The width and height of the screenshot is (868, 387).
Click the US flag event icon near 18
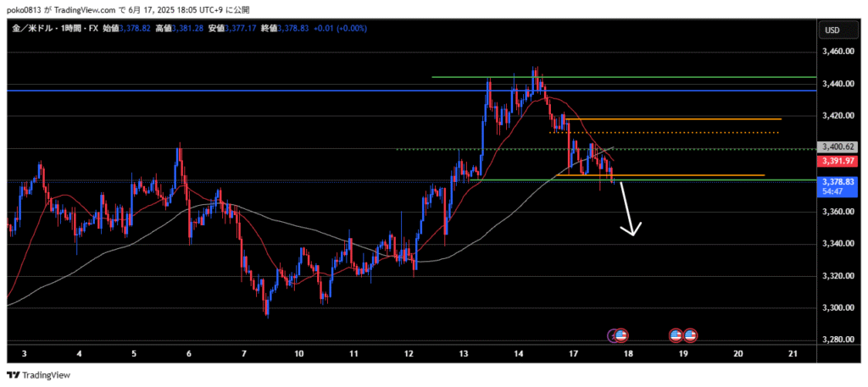(x=622, y=335)
